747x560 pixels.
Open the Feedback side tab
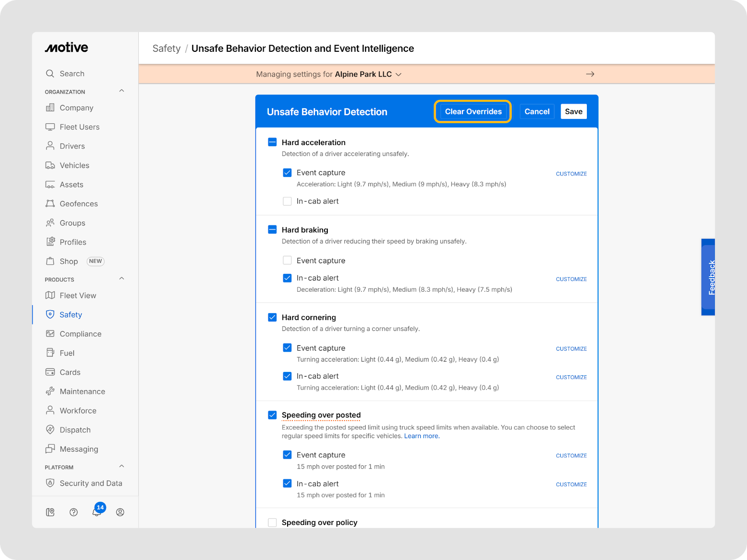(x=708, y=277)
